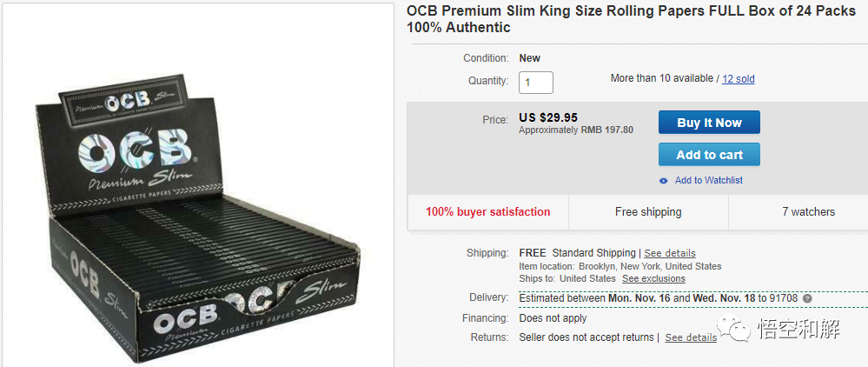Click the eye icon beside Add to Watchlist

(x=664, y=181)
